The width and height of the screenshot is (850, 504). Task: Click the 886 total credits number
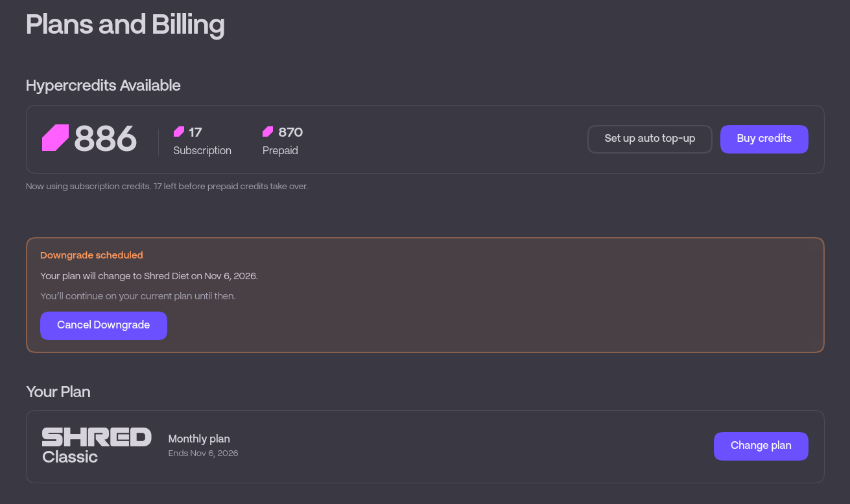tap(106, 139)
